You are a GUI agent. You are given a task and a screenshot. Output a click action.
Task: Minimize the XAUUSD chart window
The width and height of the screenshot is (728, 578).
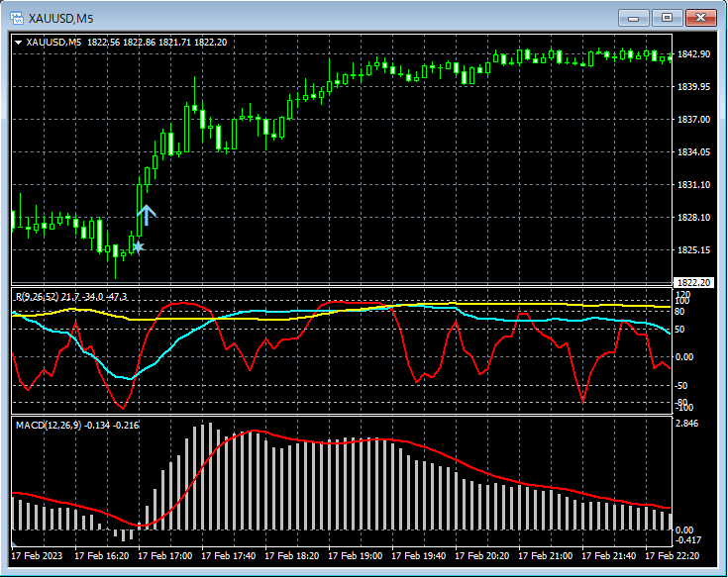tap(633, 17)
